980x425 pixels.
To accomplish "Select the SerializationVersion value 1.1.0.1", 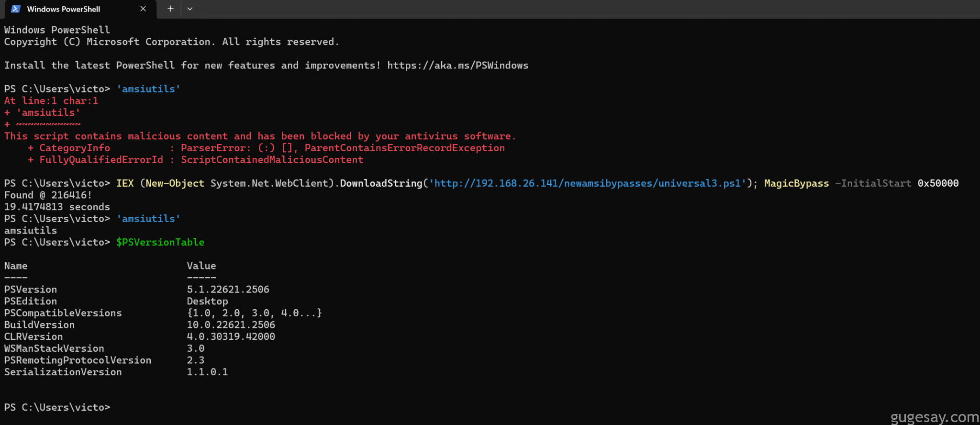I will pos(207,372).
